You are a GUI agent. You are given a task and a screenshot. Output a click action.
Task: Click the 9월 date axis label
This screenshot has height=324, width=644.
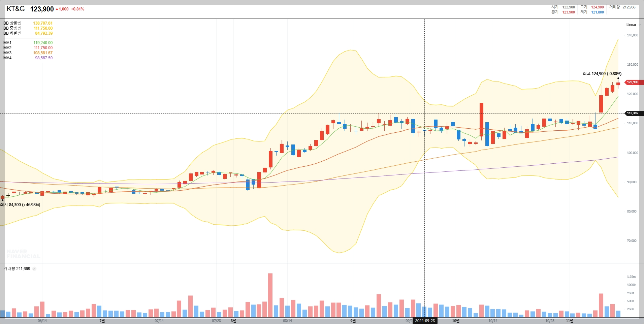353,321
